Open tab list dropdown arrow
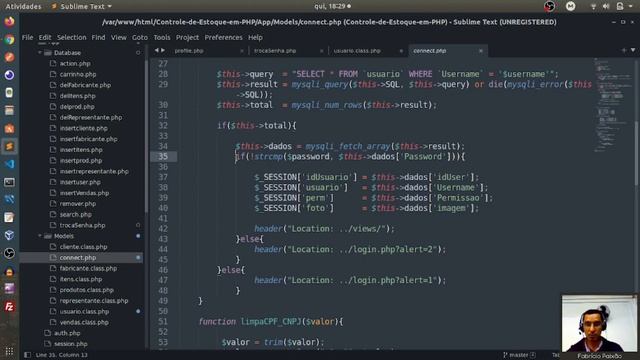The height and width of the screenshot is (360, 640). coord(633,50)
